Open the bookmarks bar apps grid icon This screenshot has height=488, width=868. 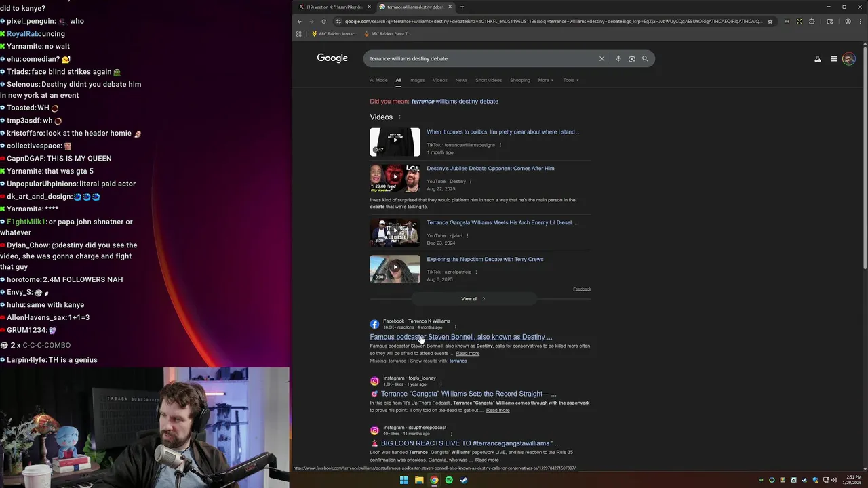coord(298,33)
